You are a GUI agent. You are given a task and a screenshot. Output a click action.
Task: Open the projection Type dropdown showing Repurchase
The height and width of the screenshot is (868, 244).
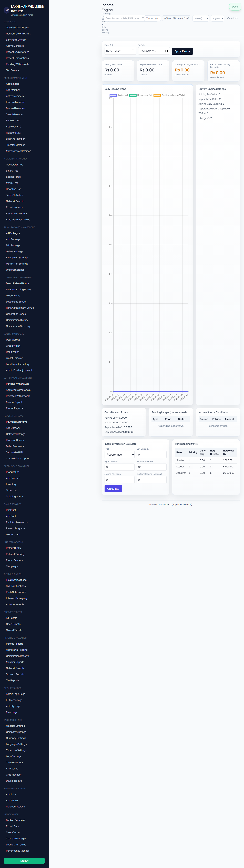[119, 455]
